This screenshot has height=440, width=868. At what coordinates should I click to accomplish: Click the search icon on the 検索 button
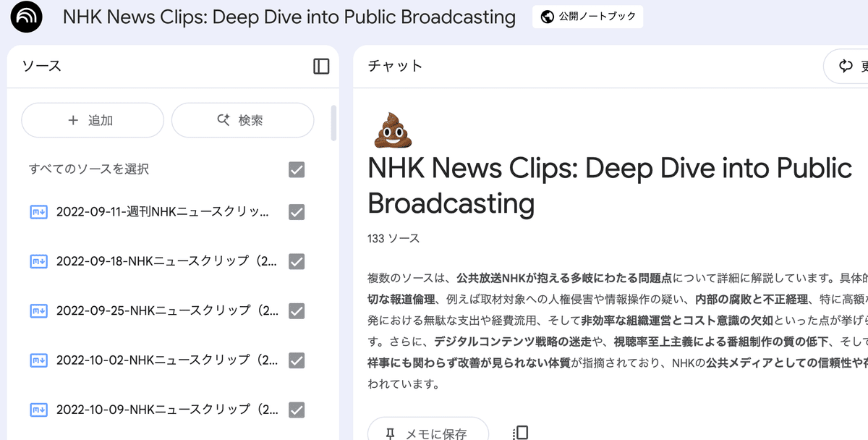pos(223,120)
